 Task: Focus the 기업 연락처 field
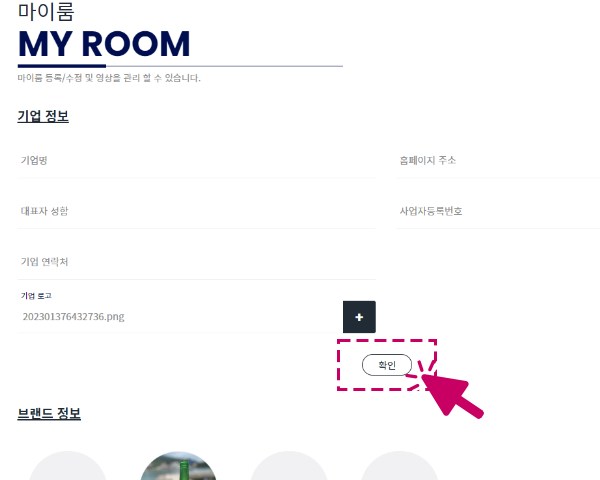(x=196, y=262)
